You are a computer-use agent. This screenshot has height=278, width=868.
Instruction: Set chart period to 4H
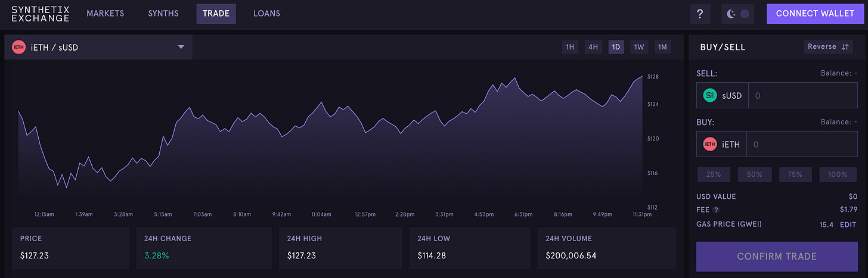593,47
